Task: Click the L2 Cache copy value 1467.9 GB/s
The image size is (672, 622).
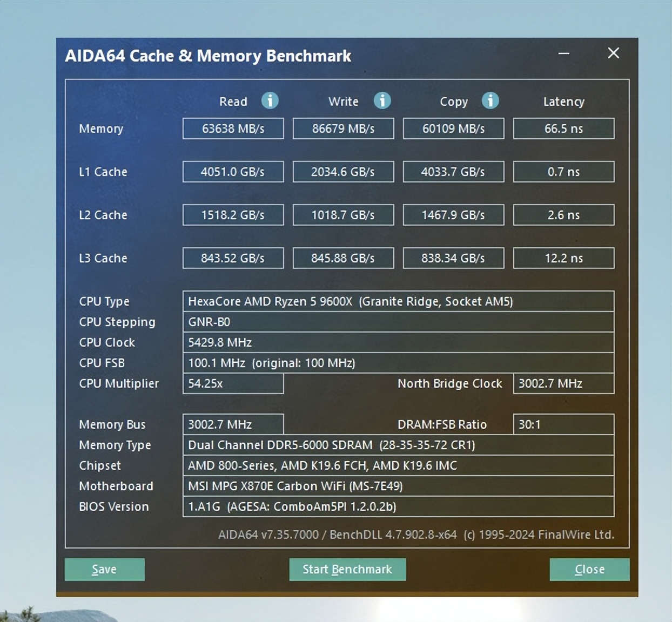Action: [453, 215]
